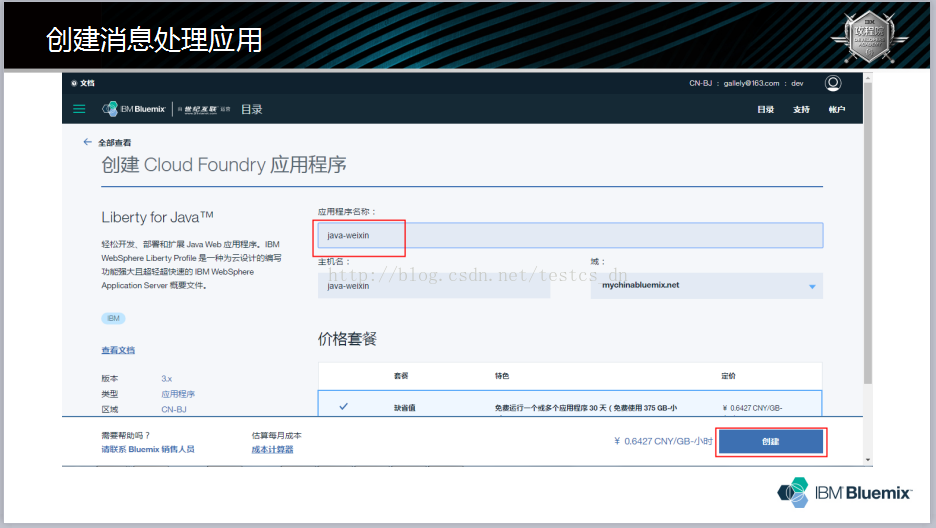Expand the 域 domain dropdown mychinabluemix.net
The width and height of the screenshot is (936, 528).
click(707, 286)
